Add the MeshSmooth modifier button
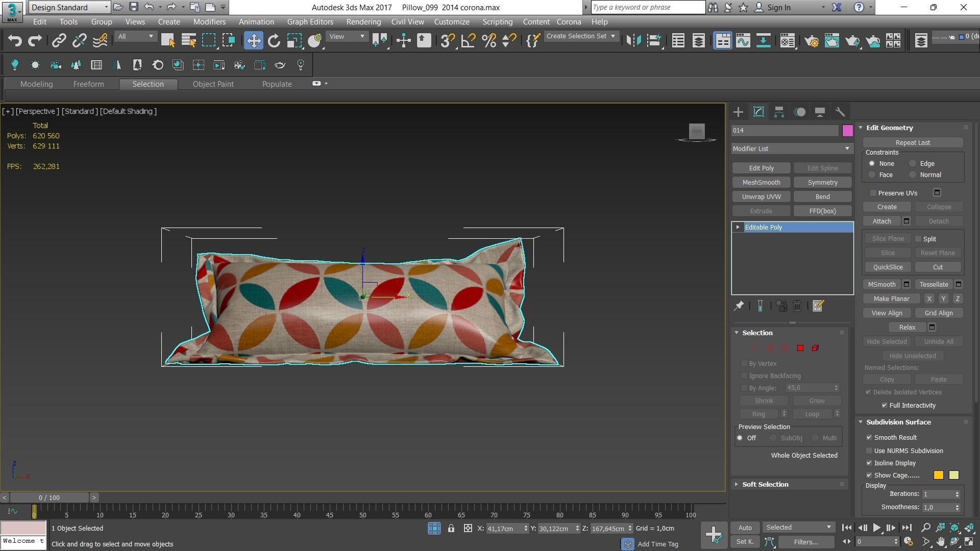The image size is (980, 551). point(761,183)
